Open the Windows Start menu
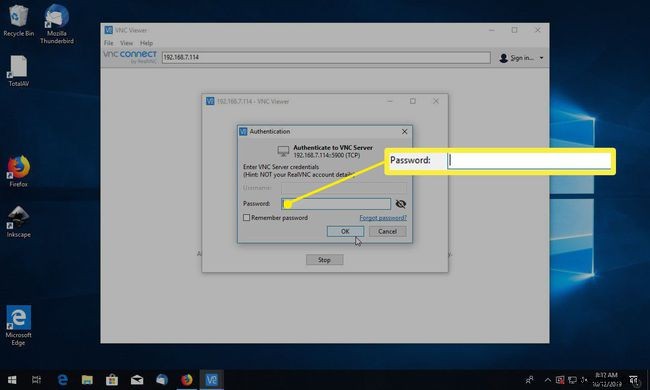The image size is (650, 390). click(x=12, y=380)
